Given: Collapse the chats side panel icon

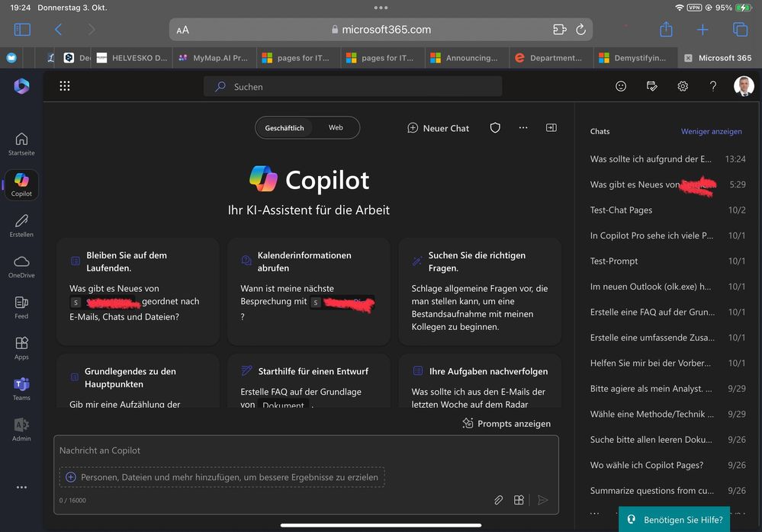Looking at the screenshot, I should 551,127.
